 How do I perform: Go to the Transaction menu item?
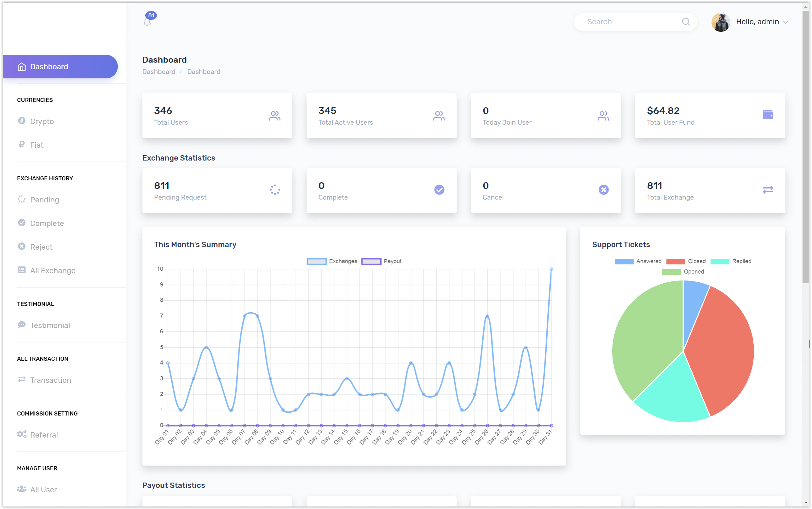50,380
